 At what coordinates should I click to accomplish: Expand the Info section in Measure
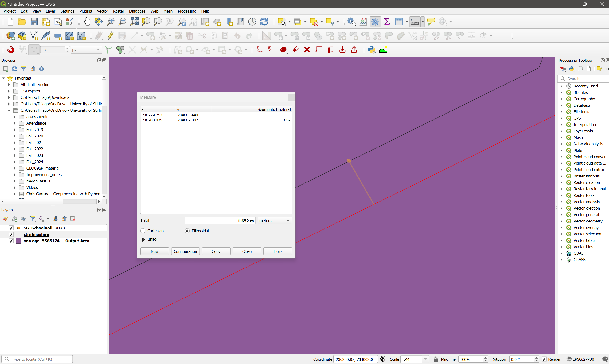(143, 239)
